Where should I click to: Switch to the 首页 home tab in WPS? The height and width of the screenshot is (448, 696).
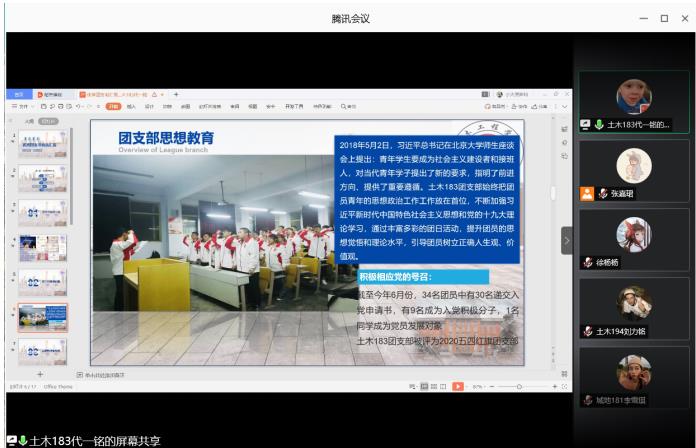tap(15, 94)
